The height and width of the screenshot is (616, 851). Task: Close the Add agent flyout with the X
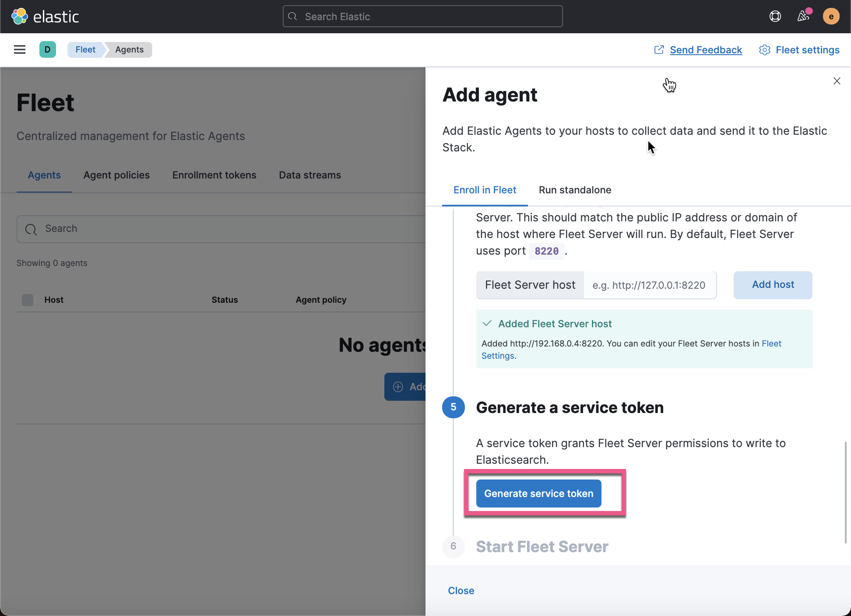pyautogui.click(x=837, y=81)
